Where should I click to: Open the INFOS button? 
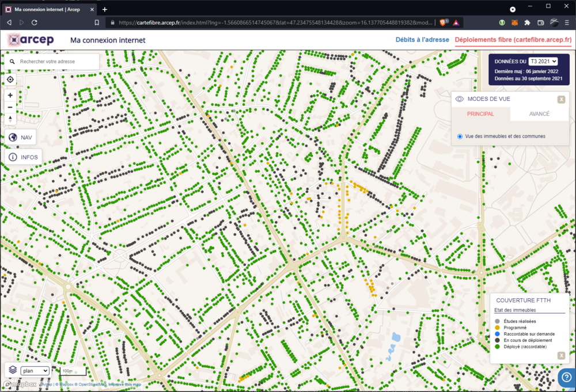[x=23, y=157]
